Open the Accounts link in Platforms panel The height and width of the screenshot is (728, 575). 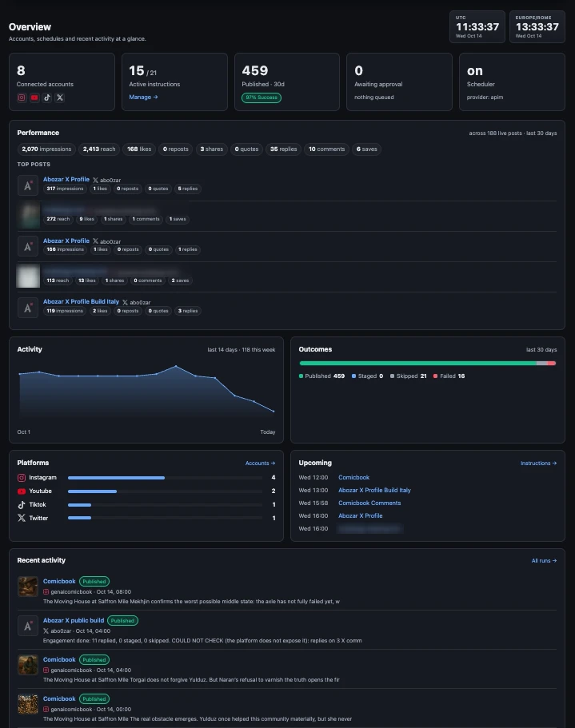pyautogui.click(x=260, y=463)
